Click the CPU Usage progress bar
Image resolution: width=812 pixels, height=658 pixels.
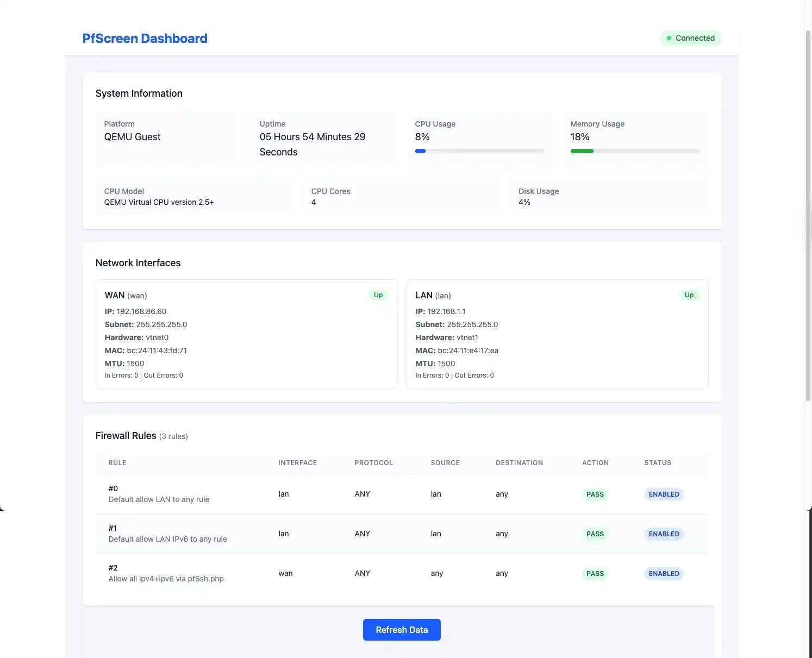tap(479, 151)
